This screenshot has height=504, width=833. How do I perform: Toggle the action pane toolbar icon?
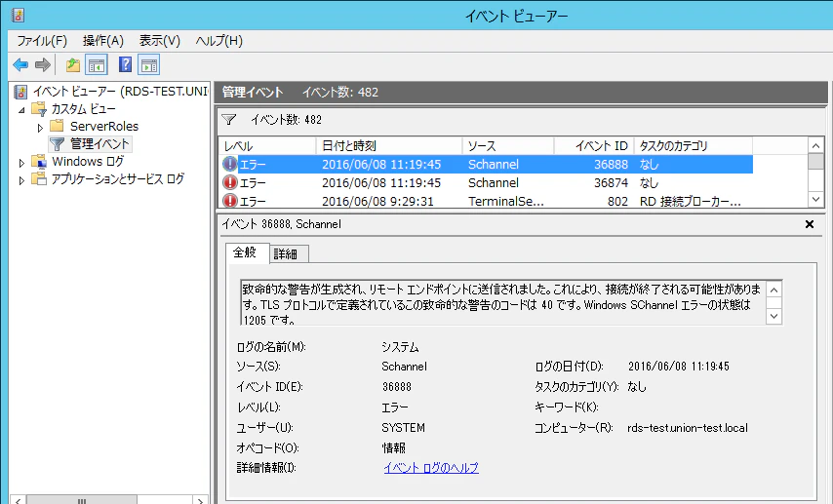[x=148, y=64]
